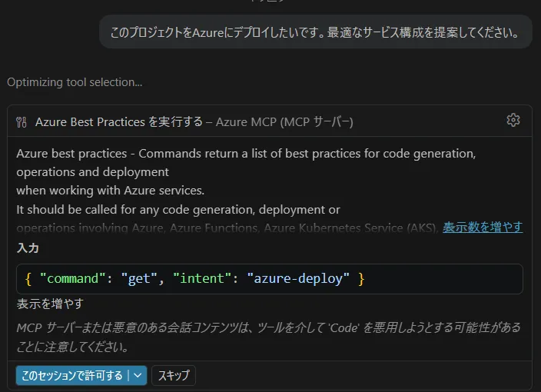Click the Azure MCP (MCP サーバー) label
Viewport: 541px width, 392px height.
pyautogui.click(x=284, y=122)
